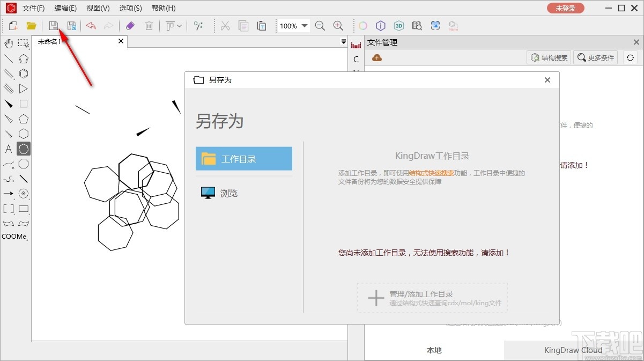Open the 3D structure viewer
Screen dimensions: 644x361
click(x=398, y=25)
